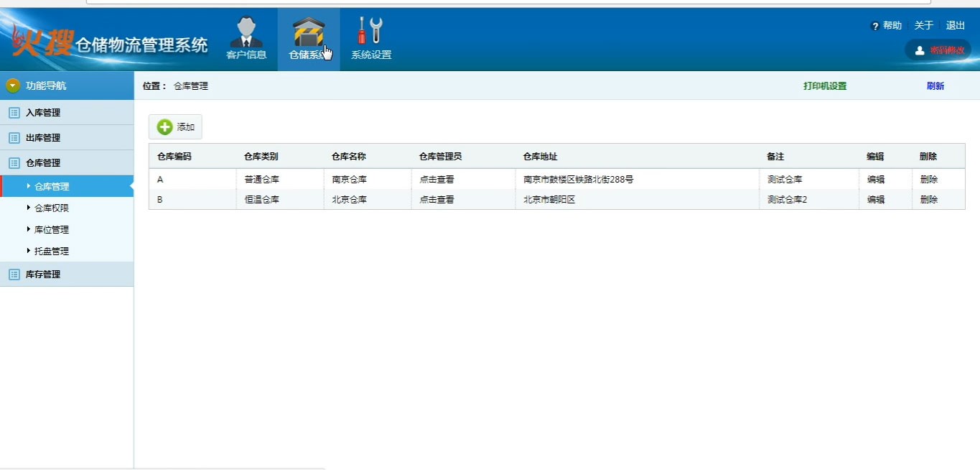
Task: Click the 库存管理 list icon
Action: [14, 275]
